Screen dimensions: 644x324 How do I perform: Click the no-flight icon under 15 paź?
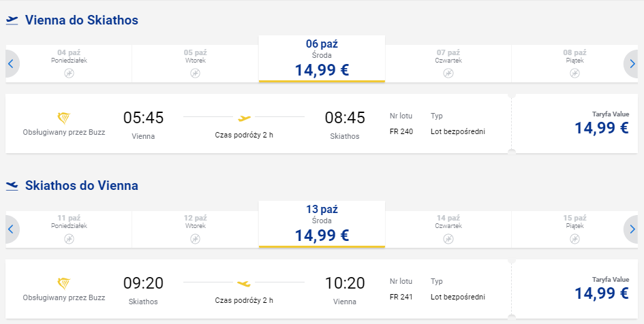(575, 239)
